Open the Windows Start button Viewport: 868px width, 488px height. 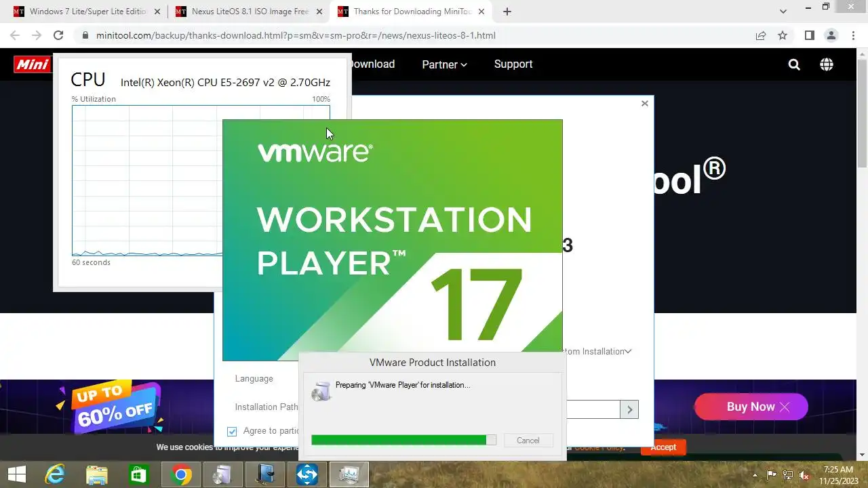[16, 474]
